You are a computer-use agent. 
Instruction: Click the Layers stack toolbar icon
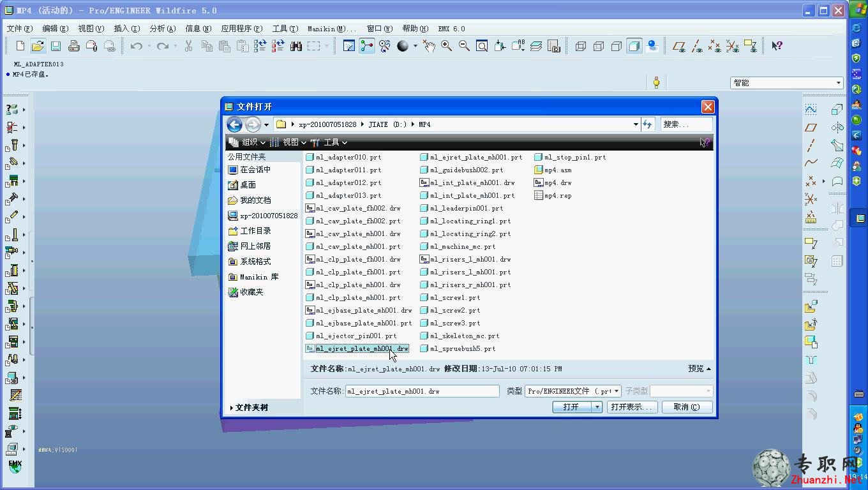(x=535, y=46)
